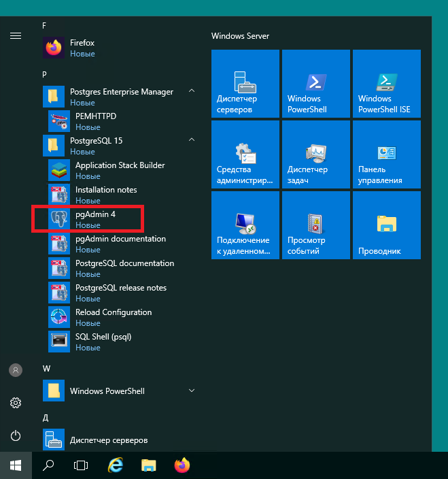
Task: Open taskbar search magnifier
Action: point(48,465)
